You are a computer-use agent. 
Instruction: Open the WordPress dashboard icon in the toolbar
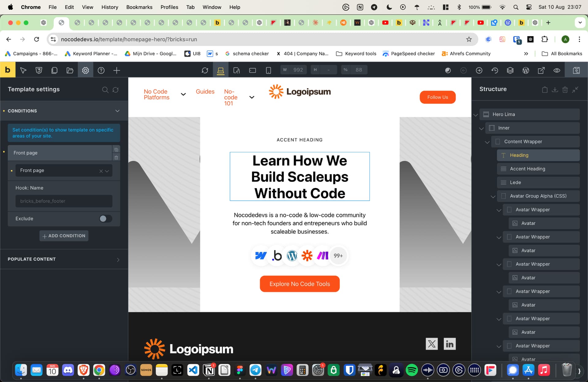526,70
